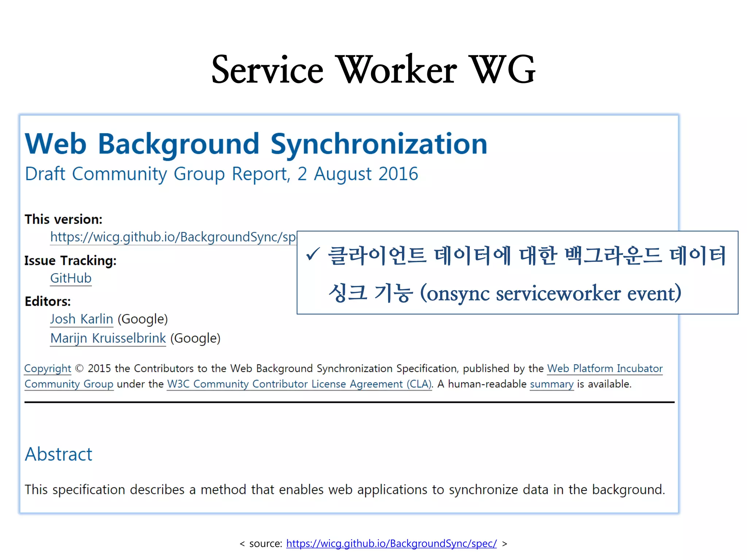
Task: Open the wicg.github.io BackgroundSync version link
Action: 173,237
